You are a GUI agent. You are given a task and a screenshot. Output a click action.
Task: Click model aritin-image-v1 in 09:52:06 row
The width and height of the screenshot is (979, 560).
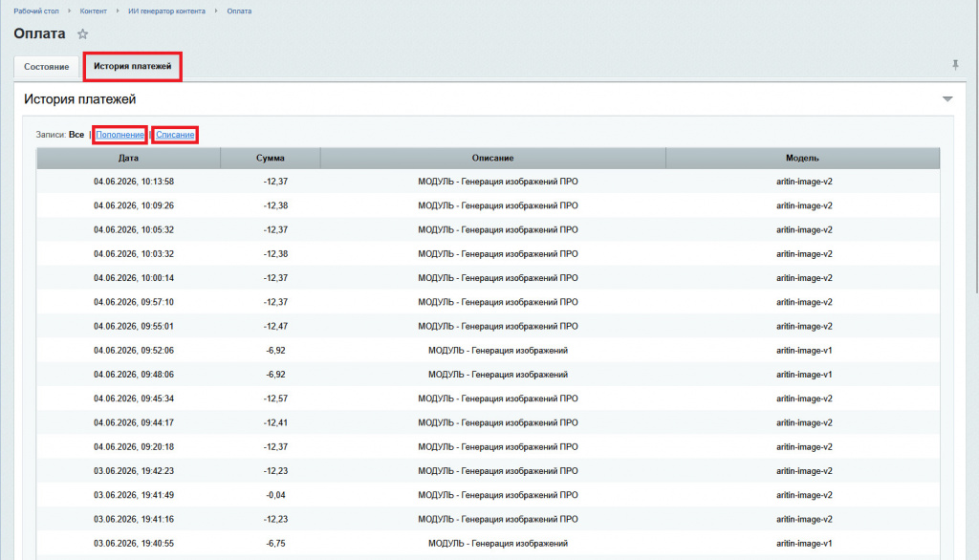click(803, 351)
